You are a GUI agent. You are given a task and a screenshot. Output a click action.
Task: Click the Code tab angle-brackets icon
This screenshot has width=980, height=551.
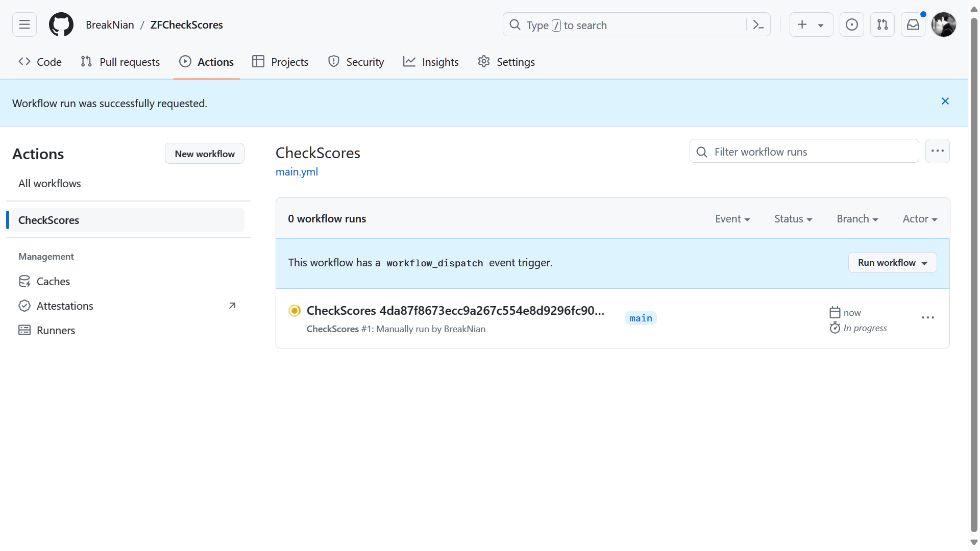24,62
